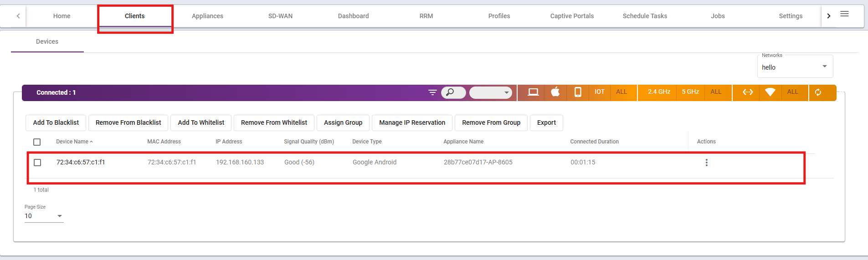Tick checkbox for device 72:34:c6:57:c1:f1
The width and height of the screenshot is (868, 260).
point(37,163)
